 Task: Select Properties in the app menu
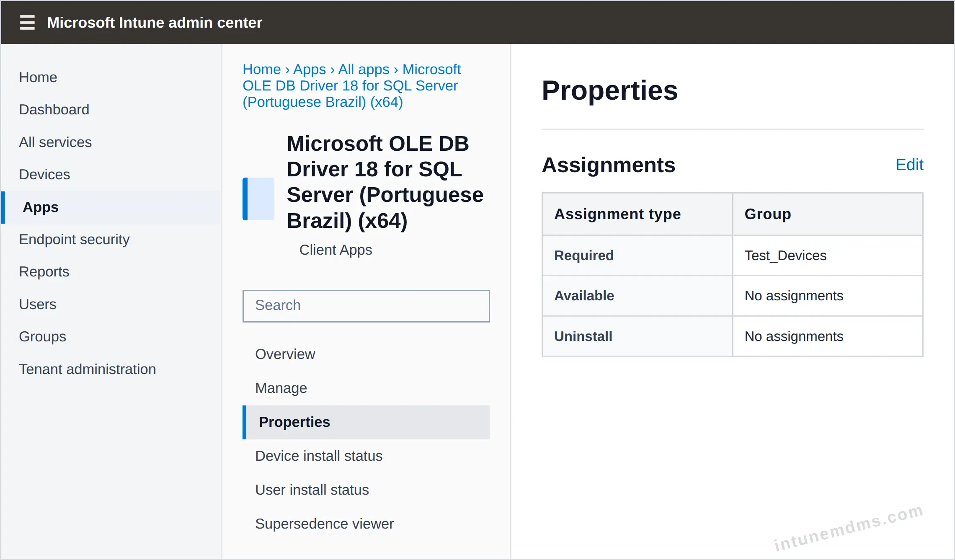(366, 422)
